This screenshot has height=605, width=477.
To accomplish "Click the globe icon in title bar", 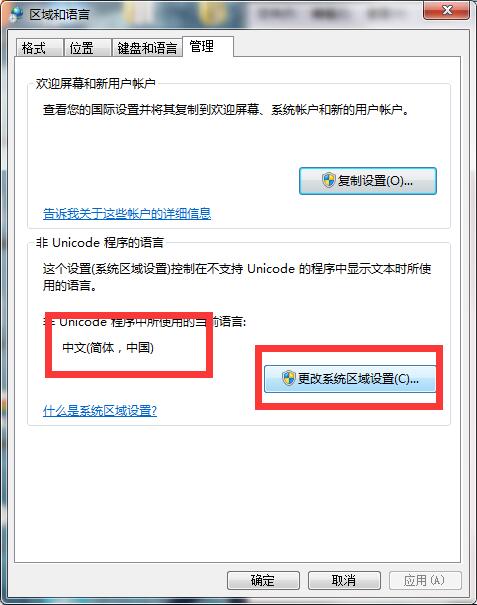I will 17,14.
